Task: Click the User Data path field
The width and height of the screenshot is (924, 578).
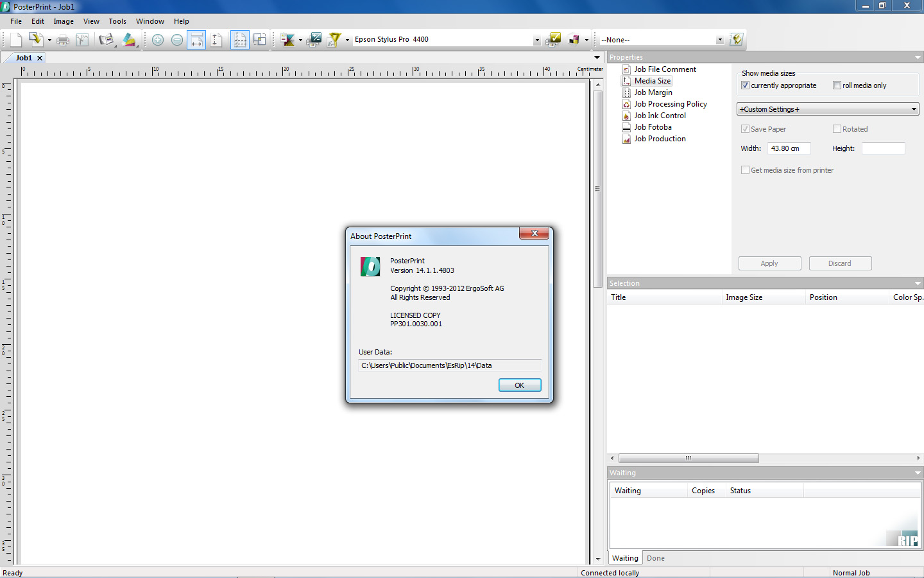Action: tap(450, 365)
